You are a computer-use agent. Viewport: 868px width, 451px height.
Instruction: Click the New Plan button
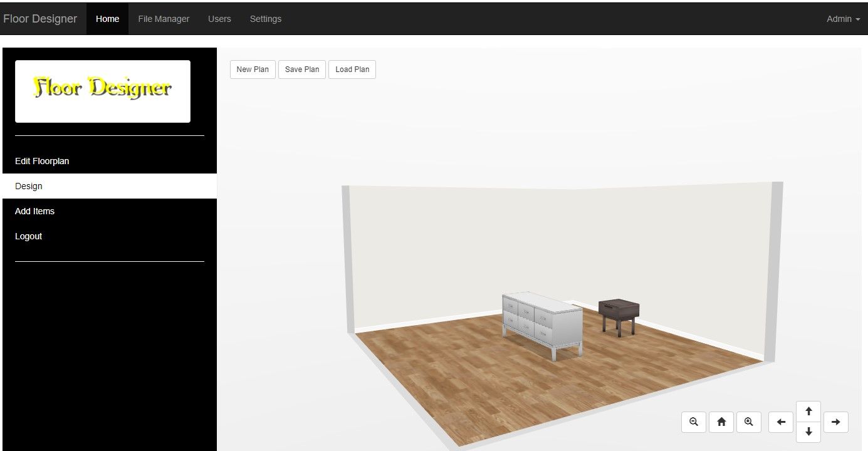click(253, 70)
